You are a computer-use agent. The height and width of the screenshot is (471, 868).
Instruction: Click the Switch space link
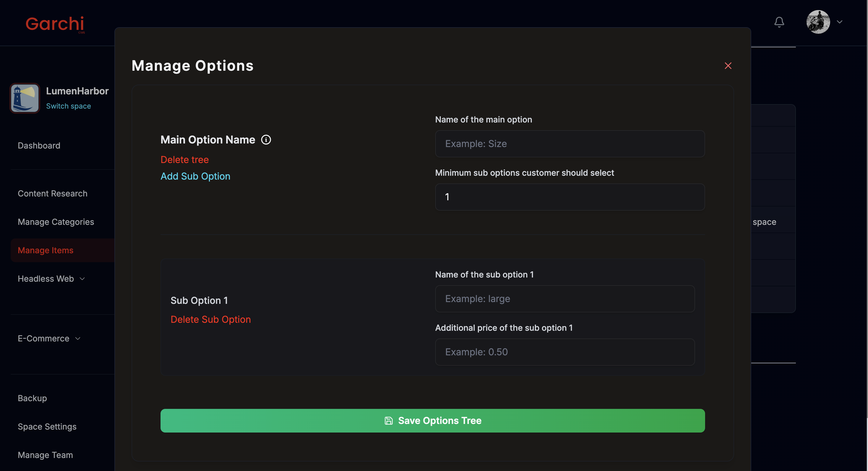(68, 106)
